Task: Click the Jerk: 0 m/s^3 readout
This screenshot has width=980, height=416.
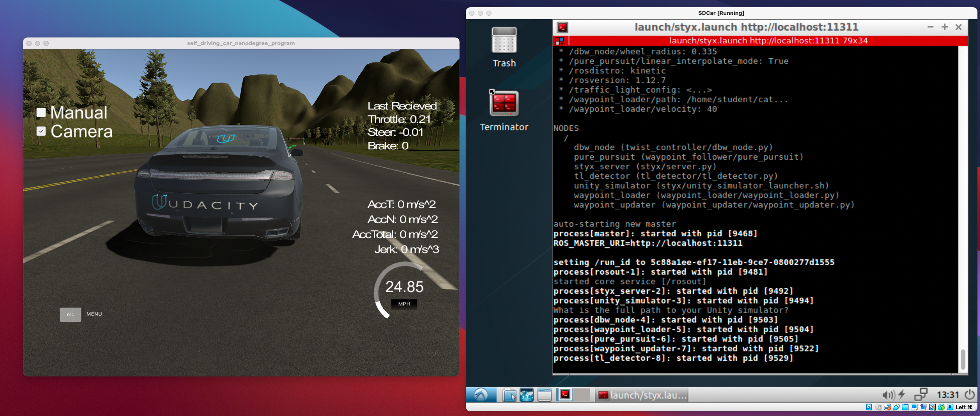Action: [407, 249]
